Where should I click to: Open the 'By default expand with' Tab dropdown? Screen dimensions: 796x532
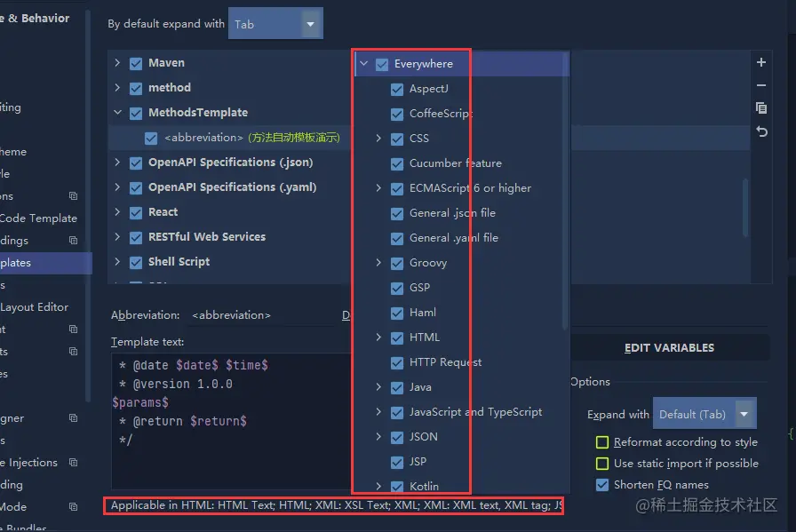[x=275, y=23]
